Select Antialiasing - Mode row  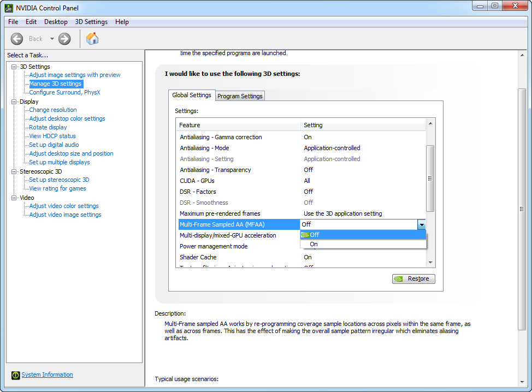coord(302,148)
